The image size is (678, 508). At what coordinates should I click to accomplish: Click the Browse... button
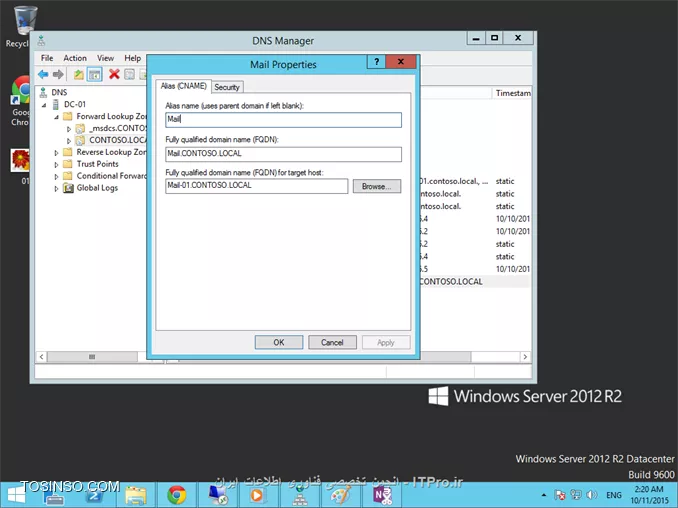coord(377,186)
